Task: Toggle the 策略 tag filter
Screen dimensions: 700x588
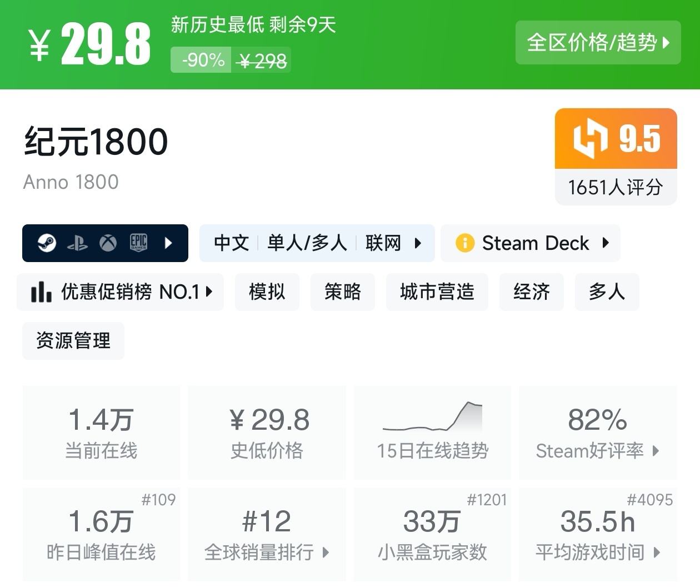Action: coord(342,292)
